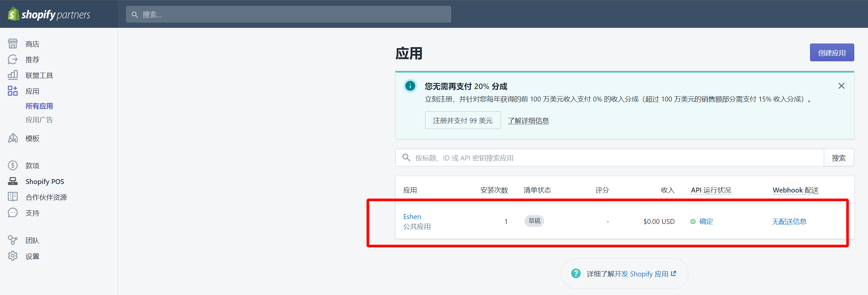This screenshot has height=295, width=868.
Task: Click the team icon beside 团队
Action: click(x=13, y=240)
